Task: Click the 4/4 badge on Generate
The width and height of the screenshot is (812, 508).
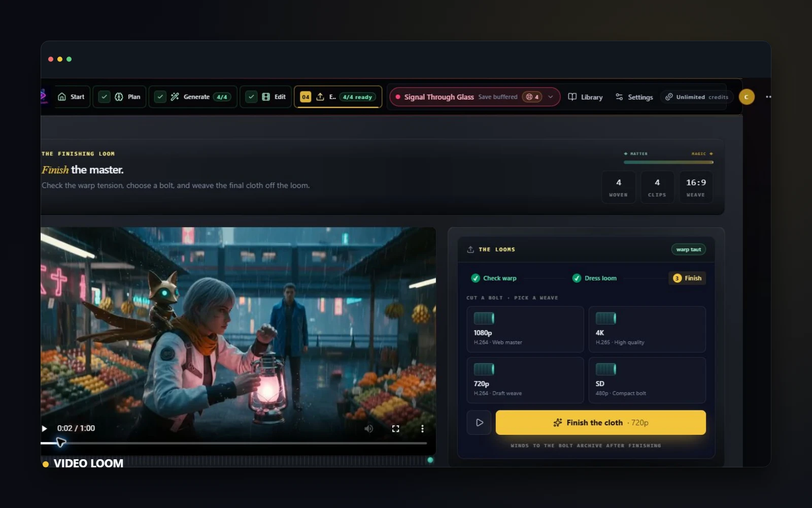Action: pyautogui.click(x=222, y=97)
